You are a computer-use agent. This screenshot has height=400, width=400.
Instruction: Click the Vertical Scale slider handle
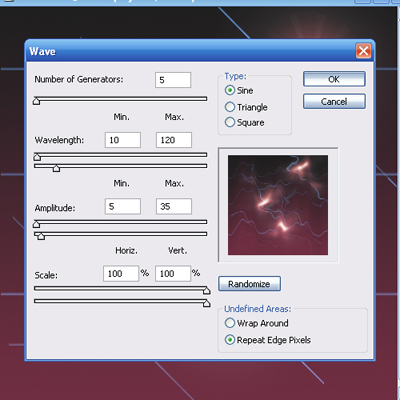(x=207, y=303)
